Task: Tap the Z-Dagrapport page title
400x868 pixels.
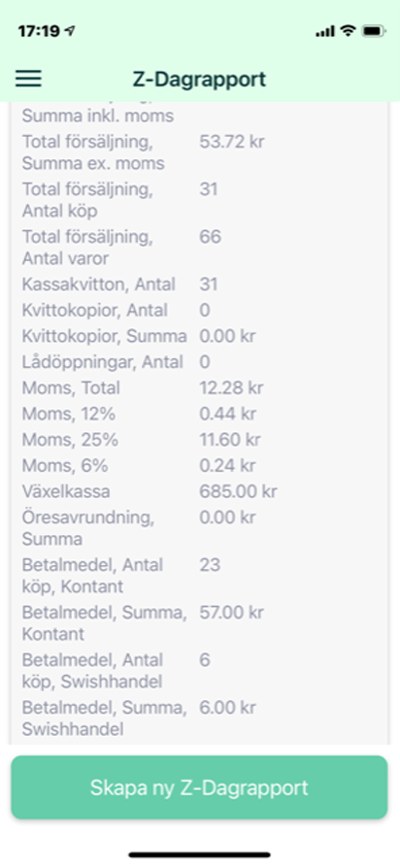Action: coord(199,80)
